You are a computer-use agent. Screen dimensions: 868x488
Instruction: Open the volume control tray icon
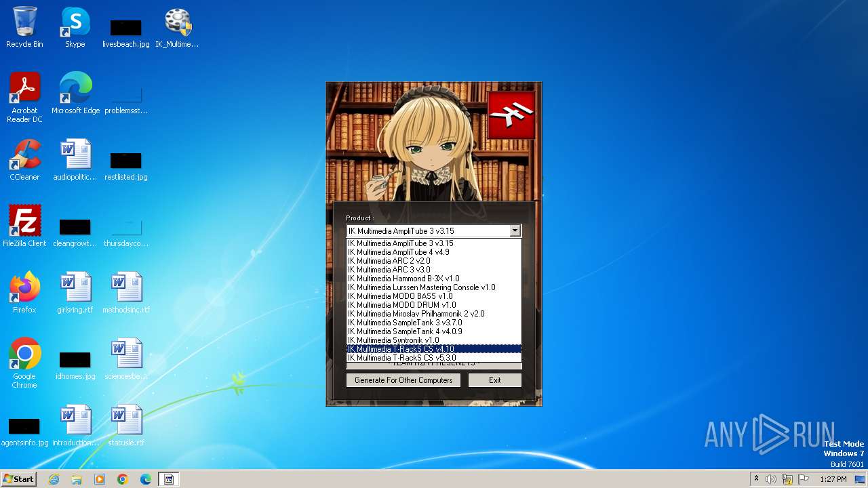click(x=771, y=479)
